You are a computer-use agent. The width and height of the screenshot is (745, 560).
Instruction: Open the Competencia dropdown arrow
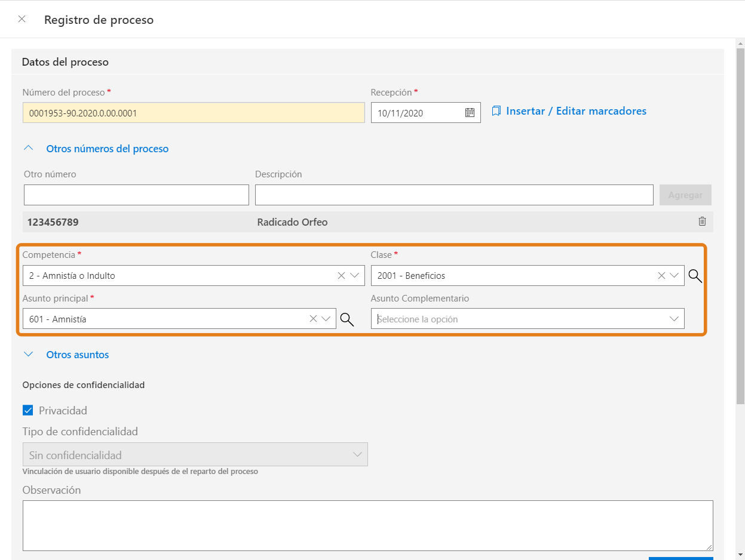coord(355,275)
